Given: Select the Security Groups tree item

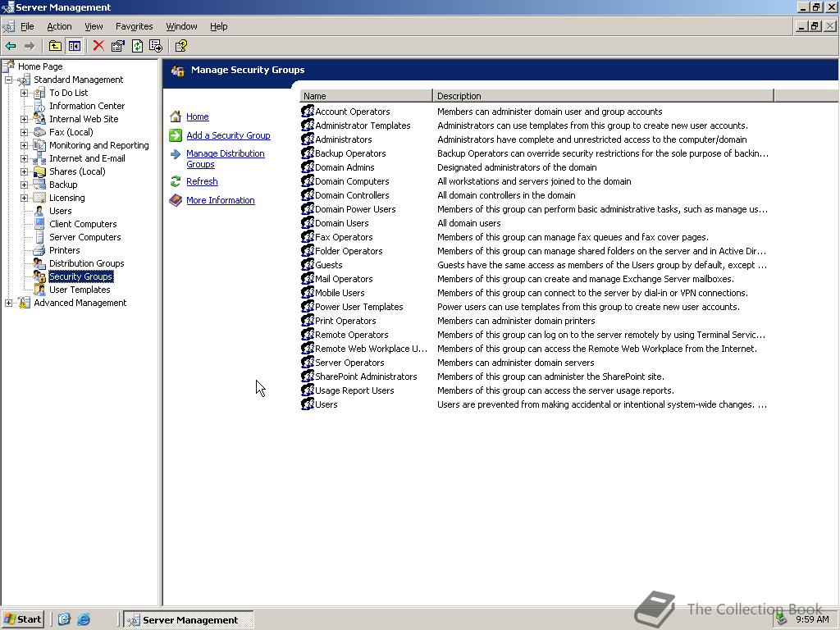Looking at the screenshot, I should [x=81, y=276].
